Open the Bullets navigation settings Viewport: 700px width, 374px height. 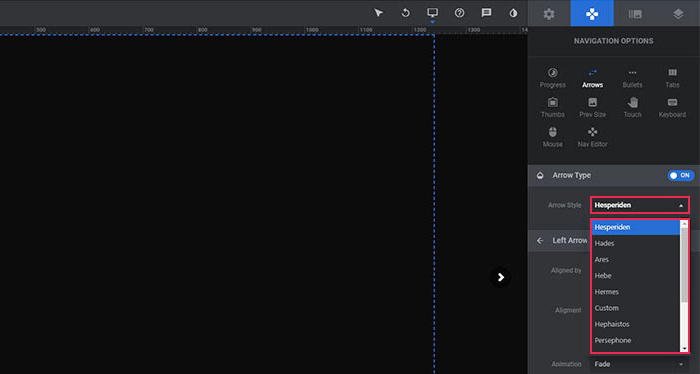pos(632,78)
